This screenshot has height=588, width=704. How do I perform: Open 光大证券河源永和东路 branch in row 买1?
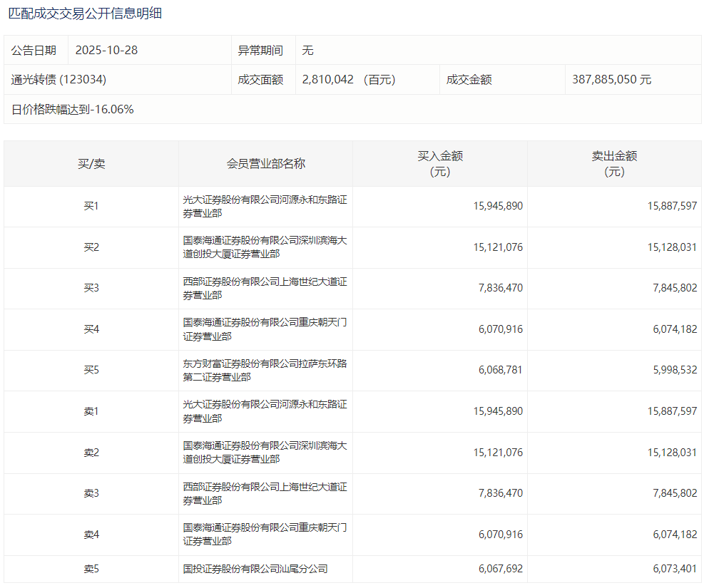click(265, 207)
